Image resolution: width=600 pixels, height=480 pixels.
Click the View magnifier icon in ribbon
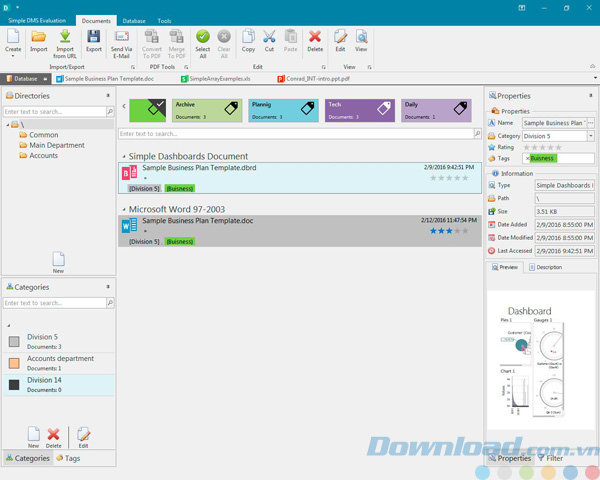(x=361, y=36)
